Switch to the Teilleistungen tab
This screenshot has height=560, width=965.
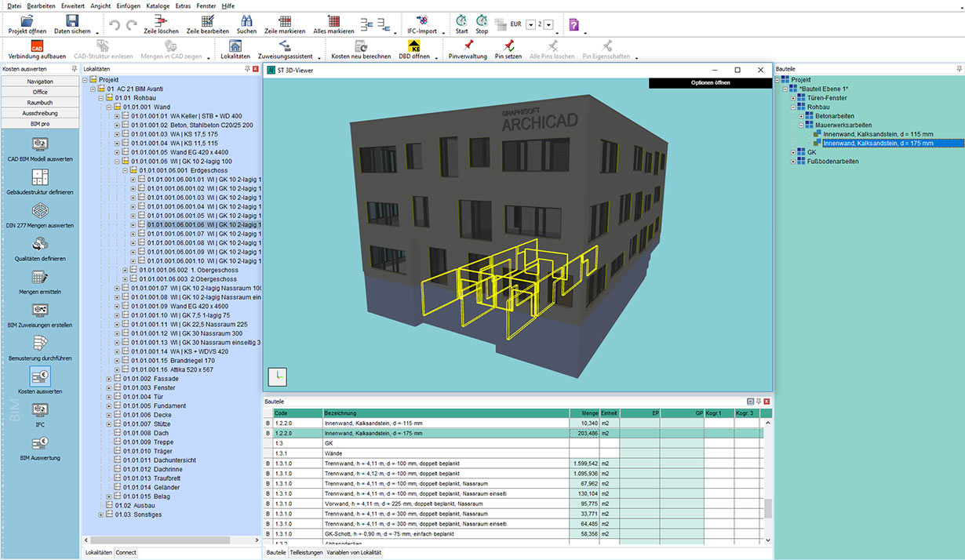(x=306, y=553)
